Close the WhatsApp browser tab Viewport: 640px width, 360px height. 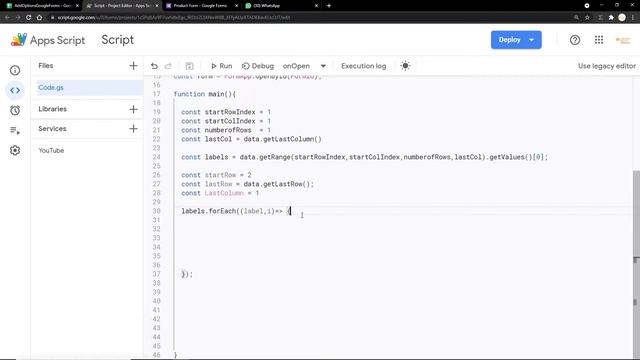coord(316,6)
